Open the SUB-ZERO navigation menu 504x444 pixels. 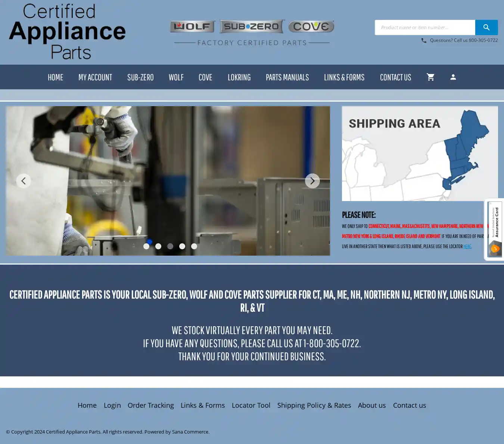coord(140,77)
